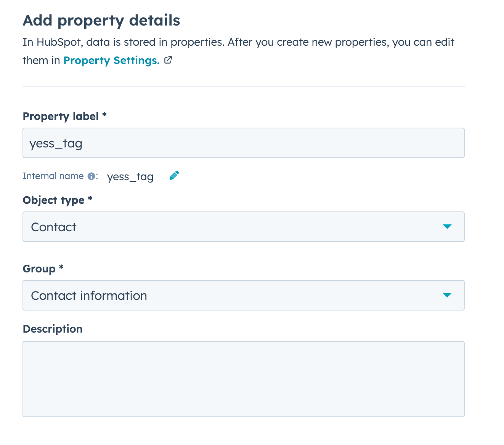Click the Group dropdown caret arrow
This screenshot has width=504, height=445.
[447, 295]
